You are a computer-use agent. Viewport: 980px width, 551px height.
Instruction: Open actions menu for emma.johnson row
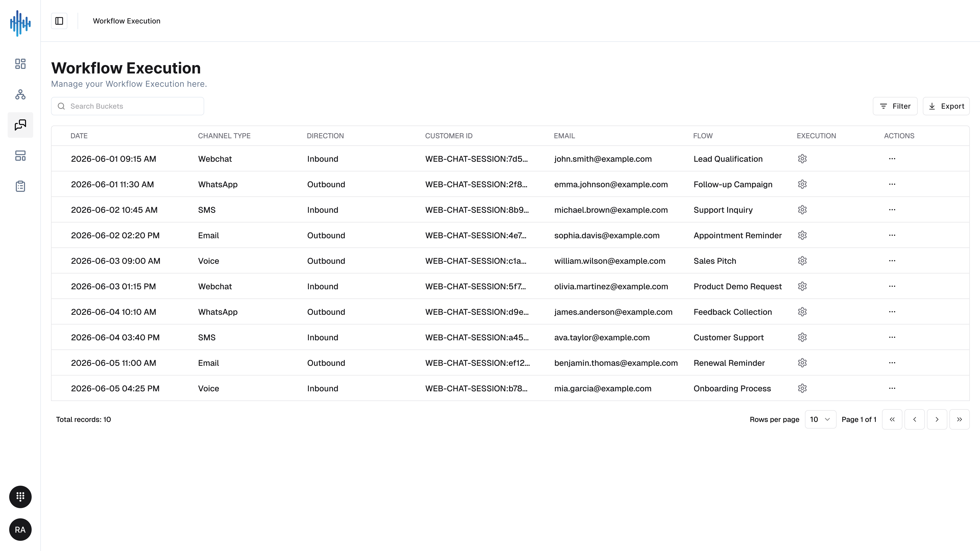[892, 184]
